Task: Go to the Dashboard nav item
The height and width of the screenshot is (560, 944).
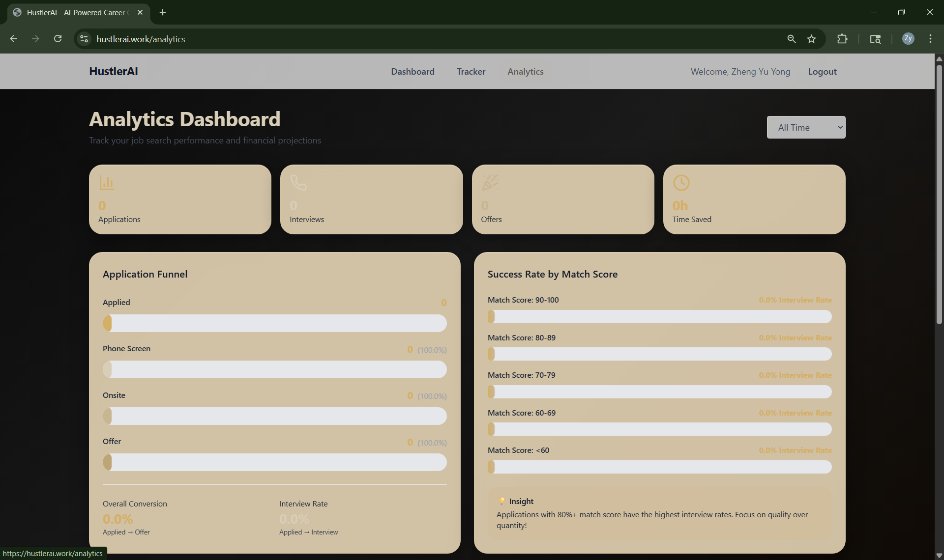Action: tap(413, 72)
